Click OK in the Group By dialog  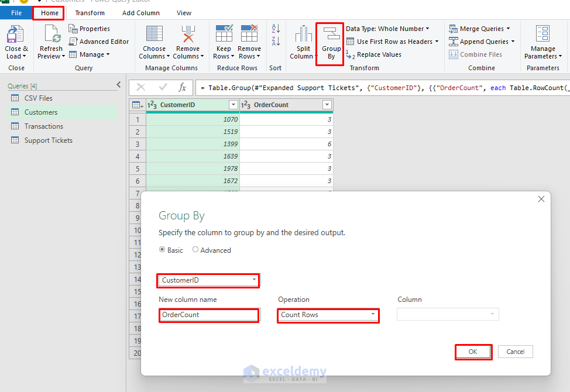click(x=473, y=352)
